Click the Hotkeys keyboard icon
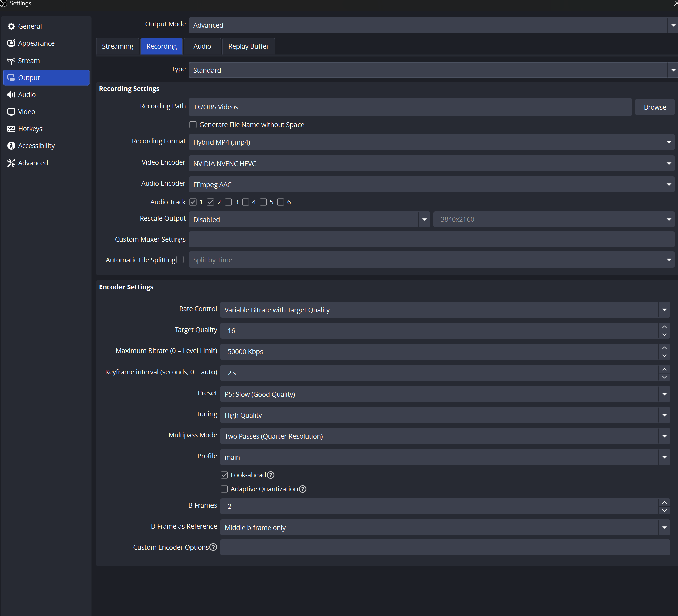 point(11,129)
